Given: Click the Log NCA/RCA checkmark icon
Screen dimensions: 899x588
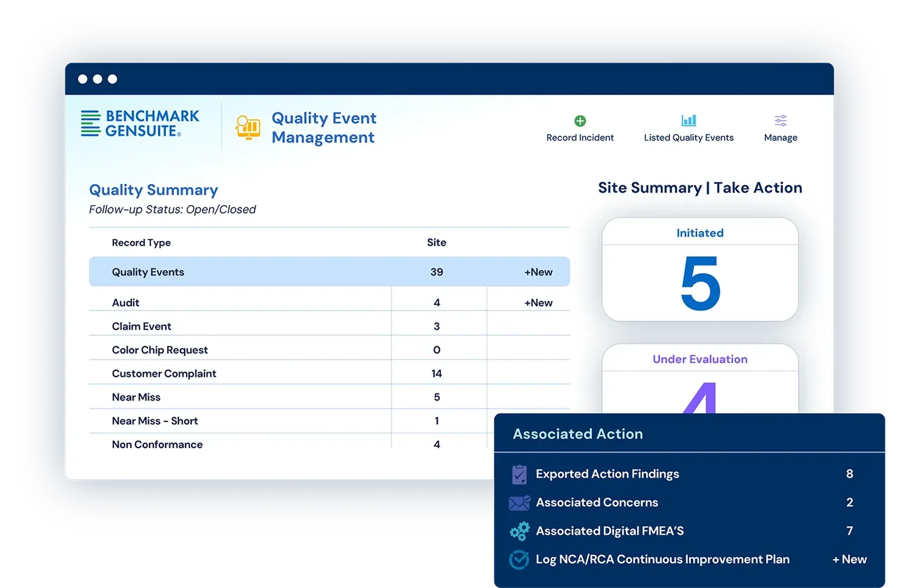Looking at the screenshot, I should (519, 560).
